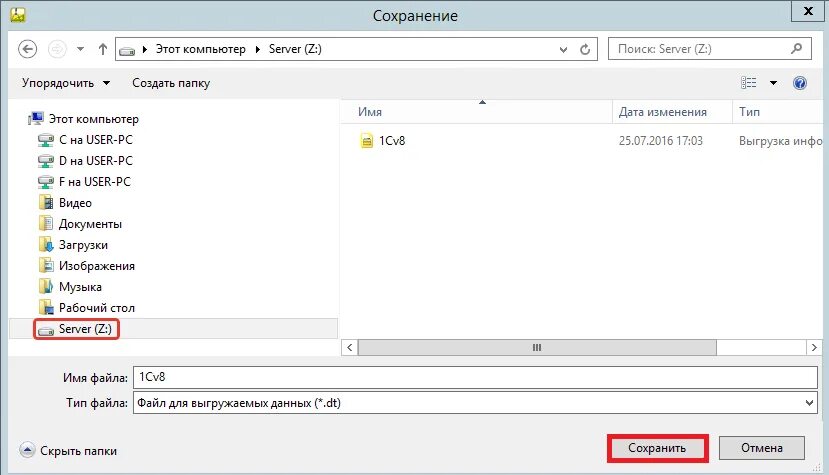Select 'Этот компьютер' in the address path
The height and width of the screenshot is (475, 829).
[x=200, y=49]
